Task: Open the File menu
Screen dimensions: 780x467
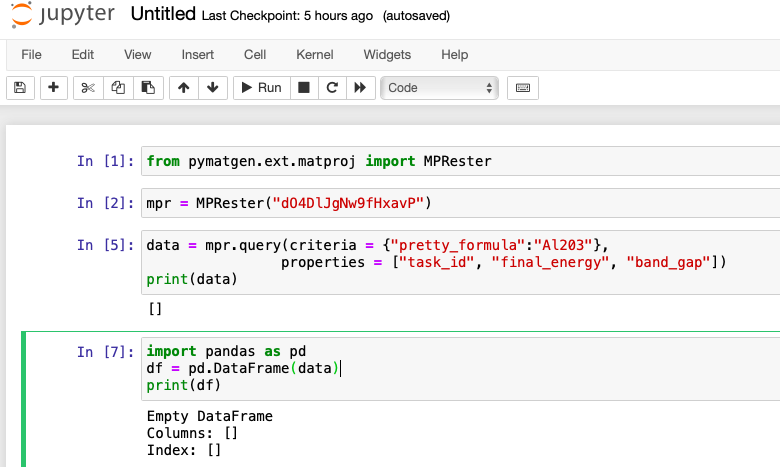Action: tap(31, 55)
